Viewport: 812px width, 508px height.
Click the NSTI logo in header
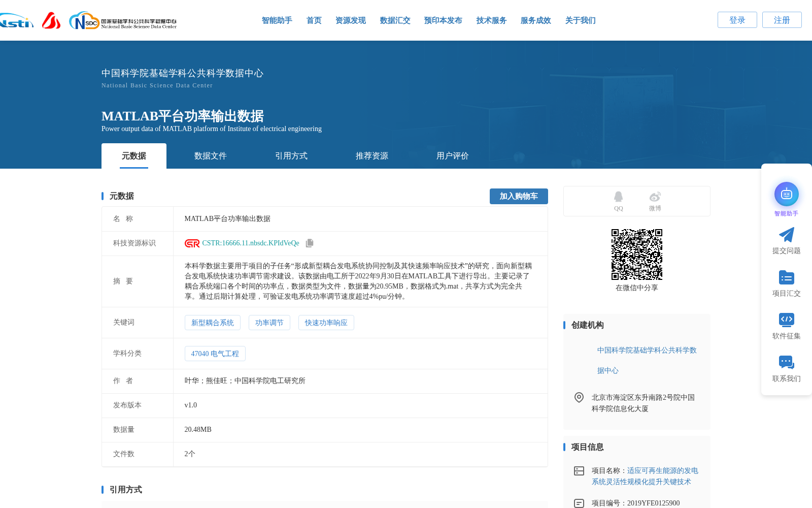(x=16, y=21)
